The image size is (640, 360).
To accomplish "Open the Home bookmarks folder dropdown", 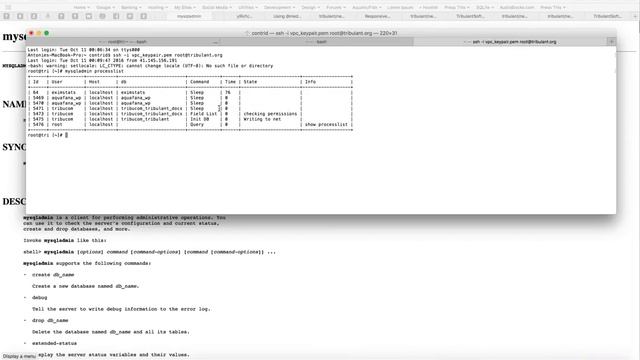I will point(82,7).
